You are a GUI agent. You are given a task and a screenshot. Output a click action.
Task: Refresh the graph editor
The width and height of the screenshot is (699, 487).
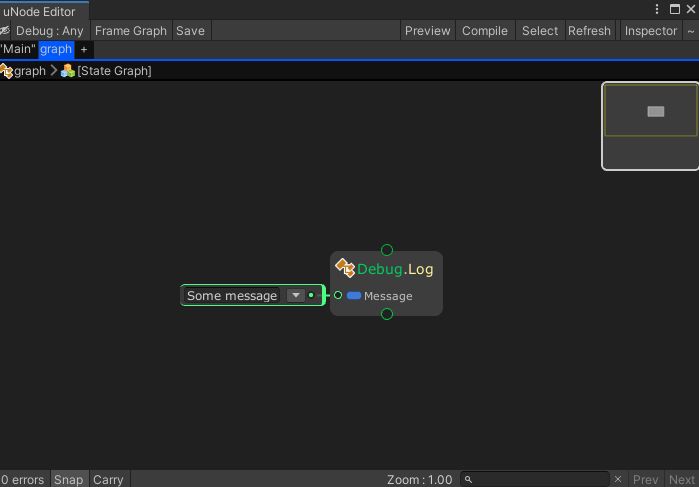click(589, 31)
